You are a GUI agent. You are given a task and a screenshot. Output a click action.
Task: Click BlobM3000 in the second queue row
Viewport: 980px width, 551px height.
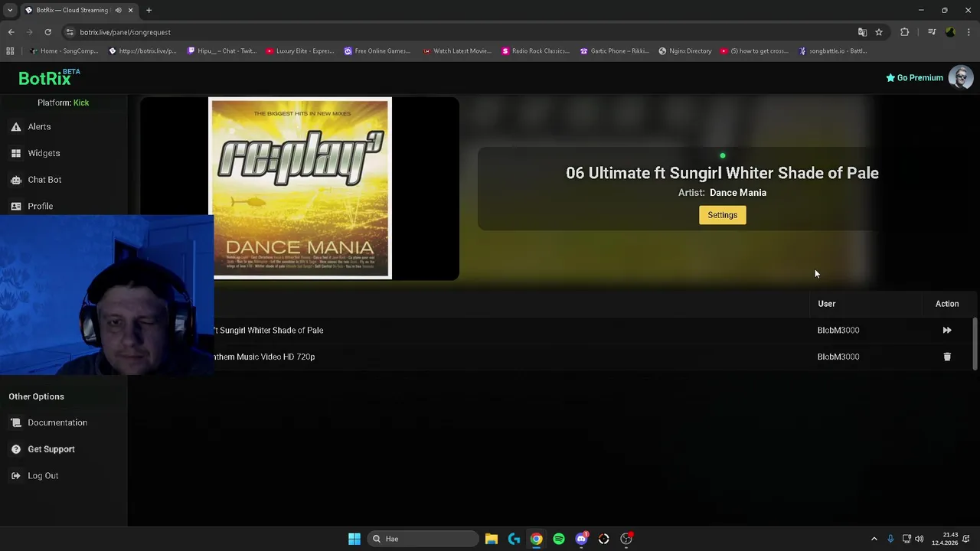838,357
